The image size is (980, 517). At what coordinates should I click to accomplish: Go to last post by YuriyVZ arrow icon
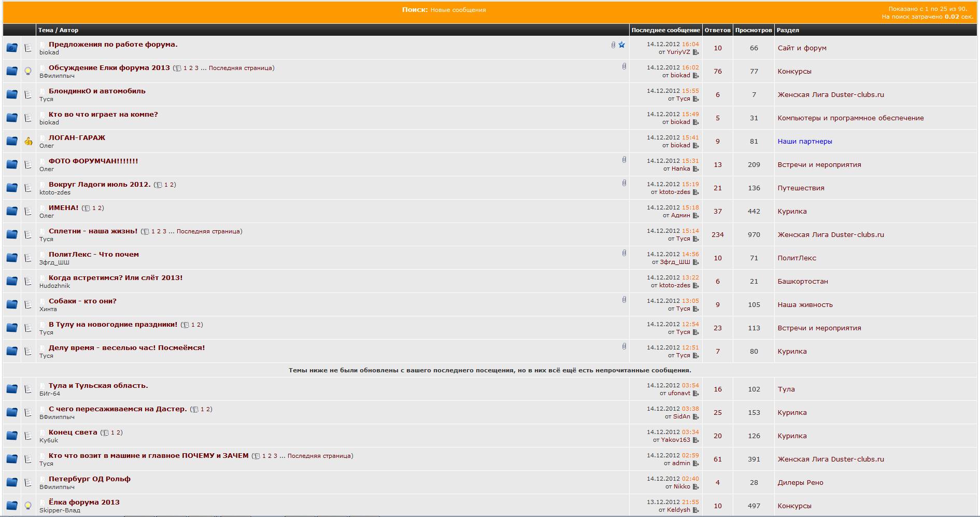pyautogui.click(x=695, y=52)
